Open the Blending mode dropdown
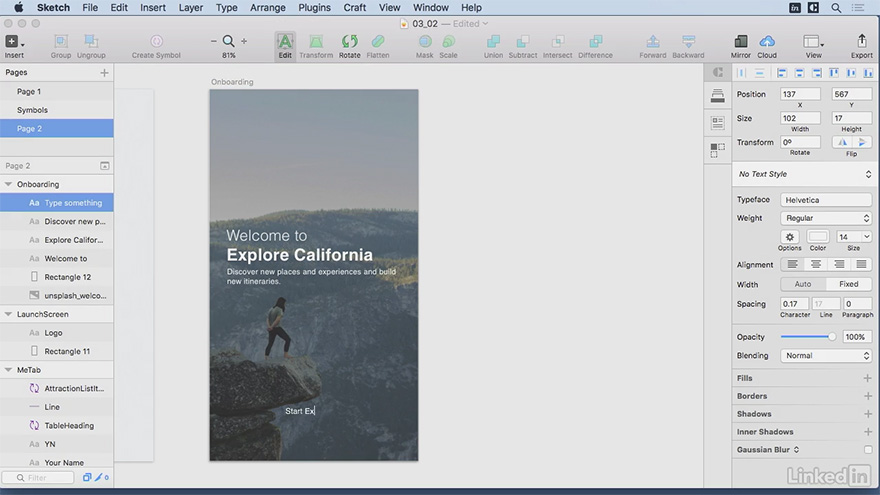 tap(826, 355)
